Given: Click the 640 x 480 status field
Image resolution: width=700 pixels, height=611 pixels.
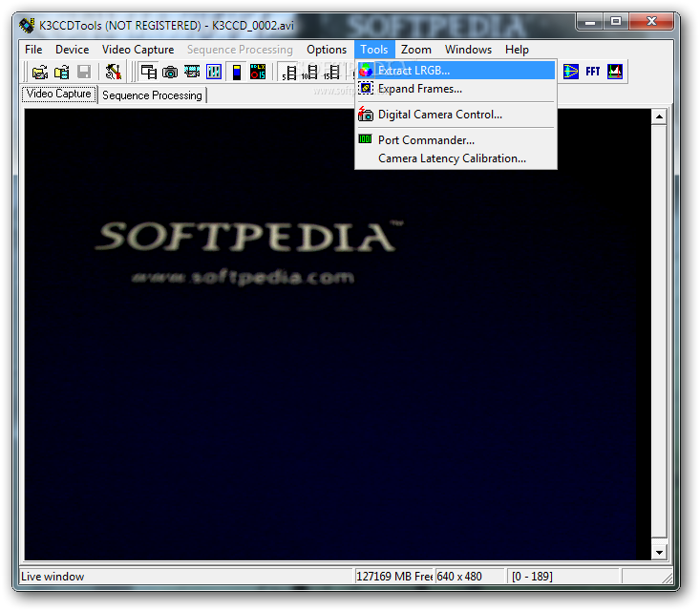Looking at the screenshot, I should [x=470, y=577].
